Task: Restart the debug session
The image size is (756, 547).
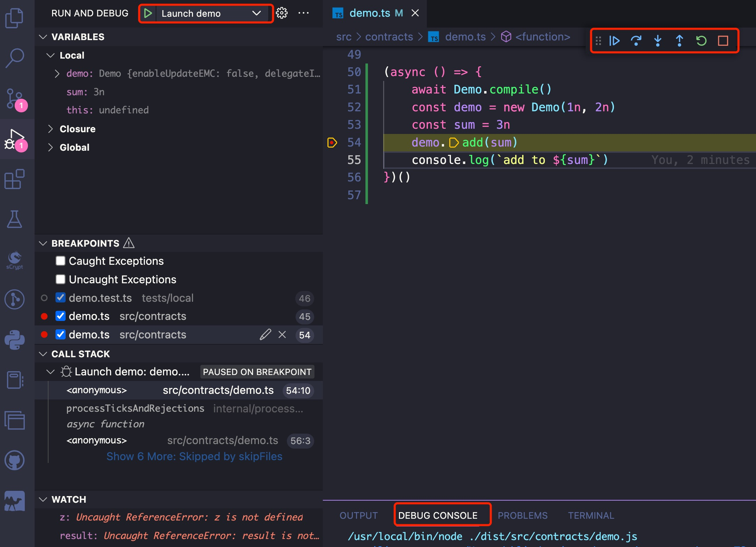Action: [701, 41]
